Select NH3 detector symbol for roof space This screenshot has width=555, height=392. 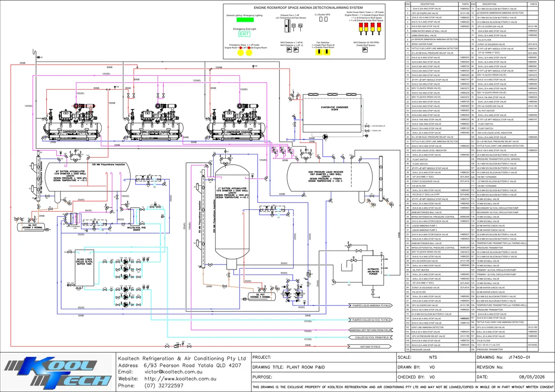(x=365, y=50)
